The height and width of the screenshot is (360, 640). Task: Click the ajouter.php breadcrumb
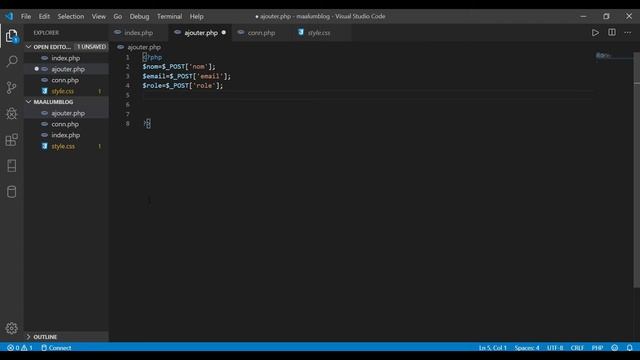[x=144, y=47]
